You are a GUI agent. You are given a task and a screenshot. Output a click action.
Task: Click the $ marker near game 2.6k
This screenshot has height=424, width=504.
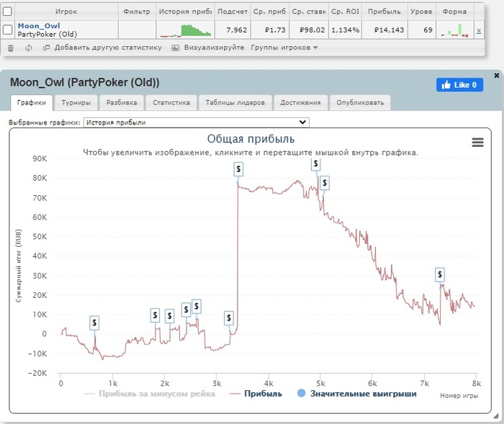(197, 307)
